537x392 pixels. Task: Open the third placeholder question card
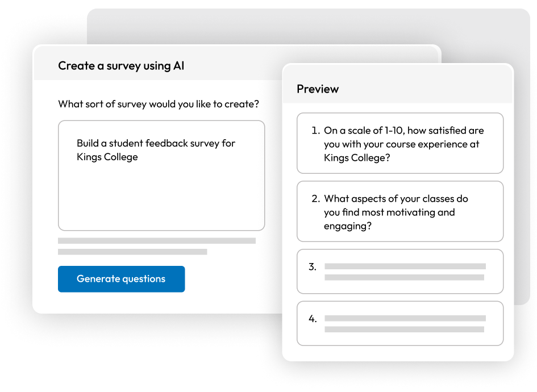coord(400,272)
